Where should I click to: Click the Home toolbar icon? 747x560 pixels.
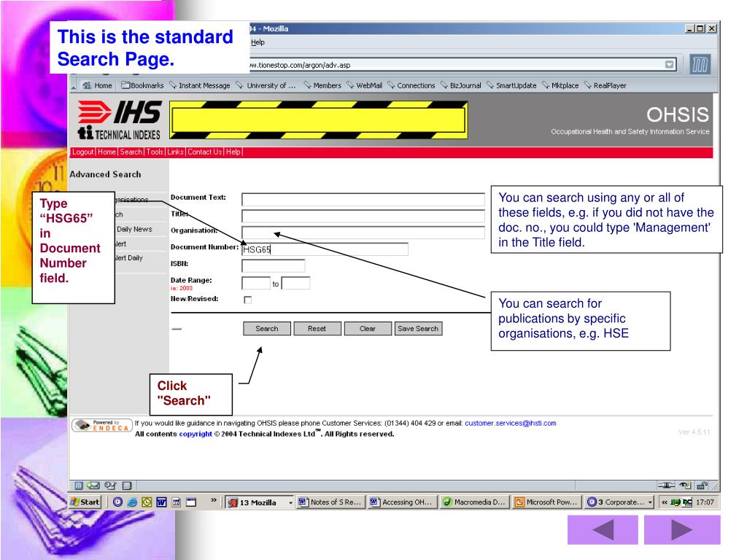click(98, 85)
